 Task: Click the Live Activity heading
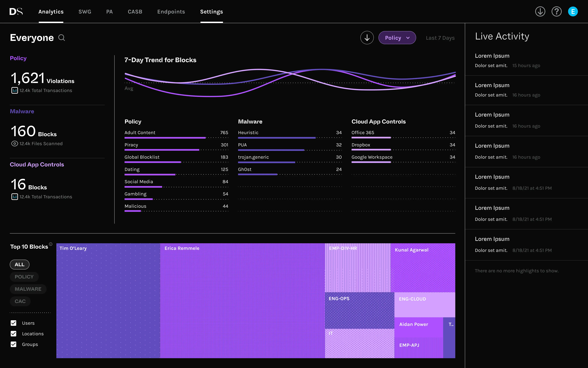pyautogui.click(x=502, y=37)
